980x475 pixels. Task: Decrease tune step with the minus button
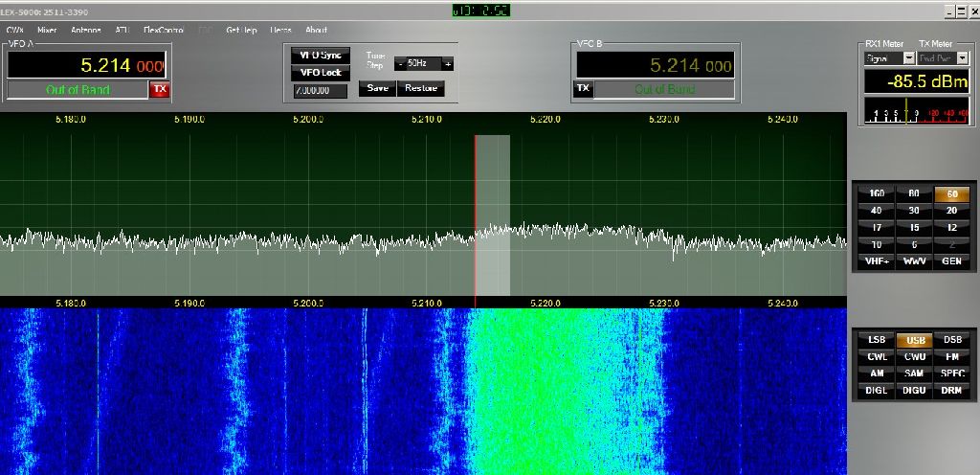point(400,63)
